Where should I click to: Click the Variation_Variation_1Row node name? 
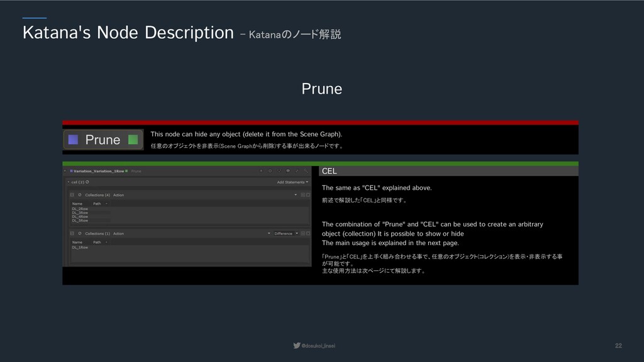[99, 171]
